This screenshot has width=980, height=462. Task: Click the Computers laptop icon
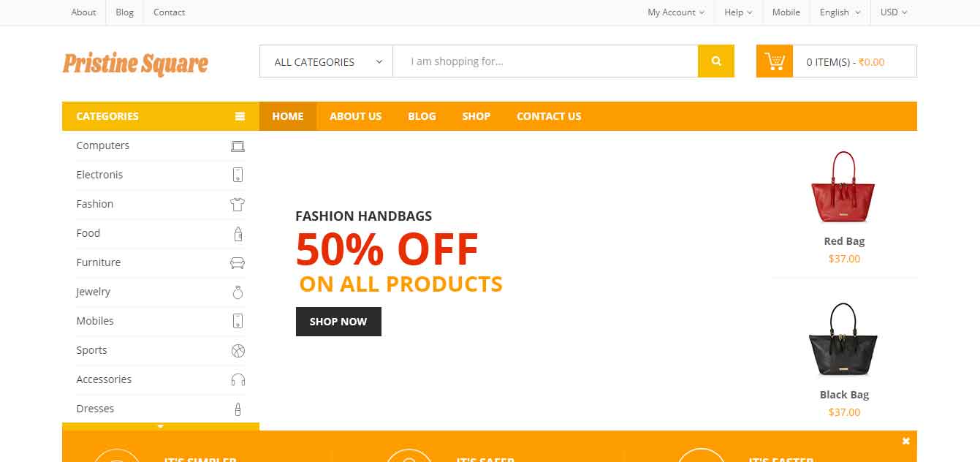238,146
